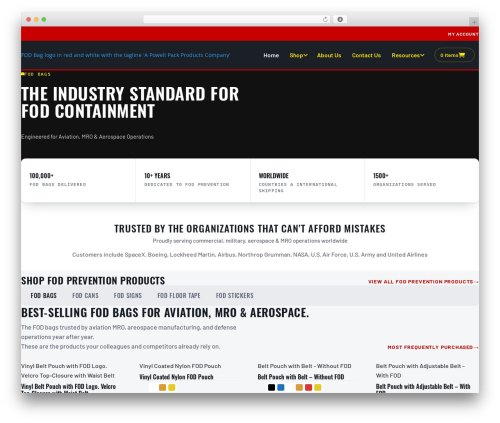Image resolution: width=500 pixels, height=423 pixels.
Task: Open the About Us page
Action: point(329,55)
